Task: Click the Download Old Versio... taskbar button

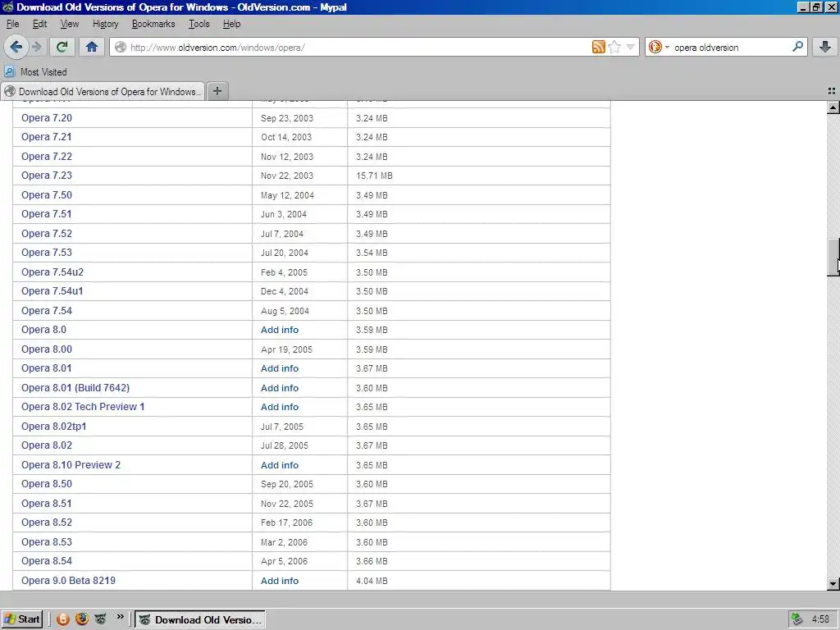Action: point(200,620)
